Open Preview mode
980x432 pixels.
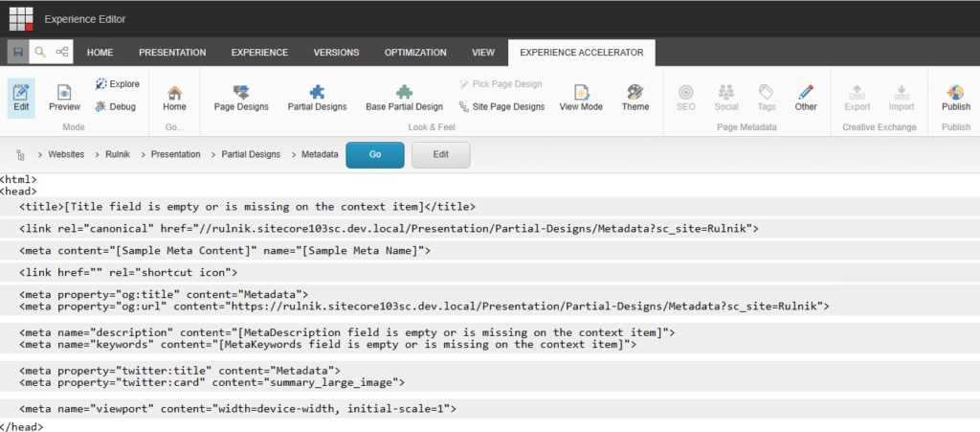[x=64, y=98]
